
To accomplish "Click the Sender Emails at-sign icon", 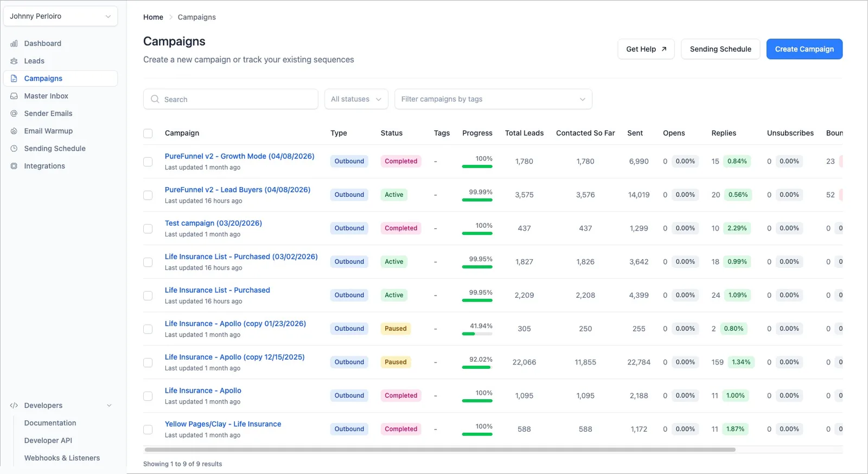I will 14,113.
